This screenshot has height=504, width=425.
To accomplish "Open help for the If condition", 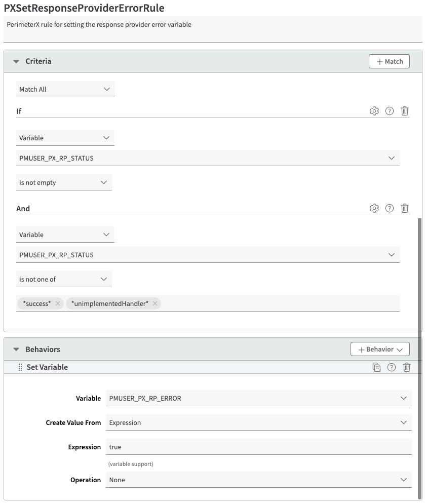I will pyautogui.click(x=389, y=111).
